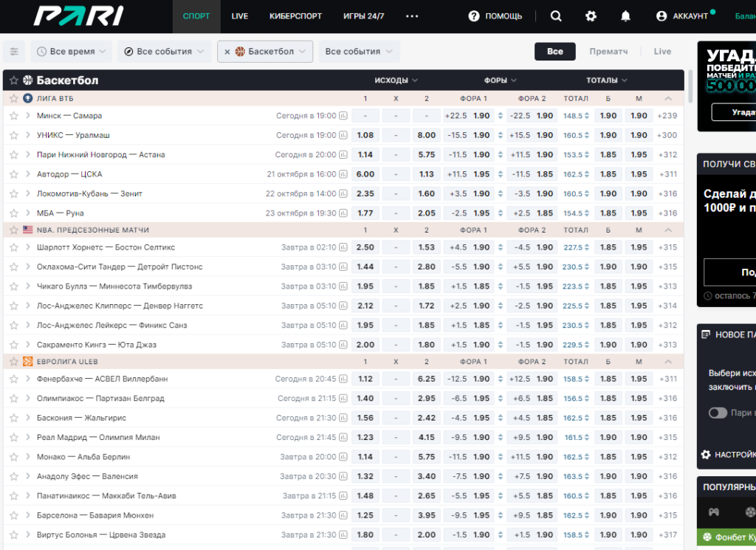
Task: Open the account profile icon
Action: point(661,16)
